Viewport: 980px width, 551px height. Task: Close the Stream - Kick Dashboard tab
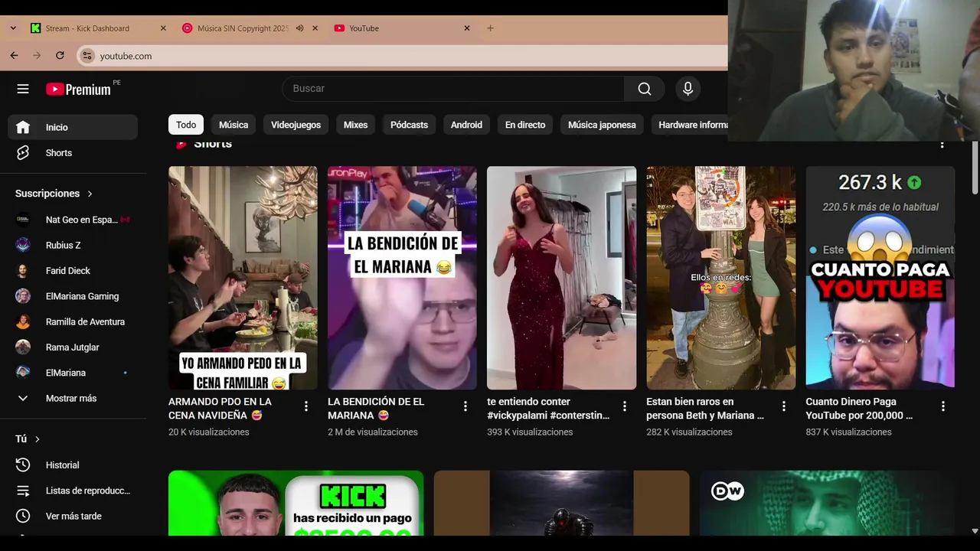(x=163, y=28)
